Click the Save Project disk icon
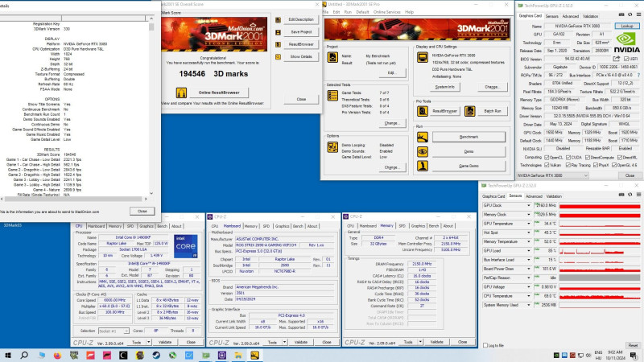This screenshot has height=362, width=644. [x=278, y=32]
